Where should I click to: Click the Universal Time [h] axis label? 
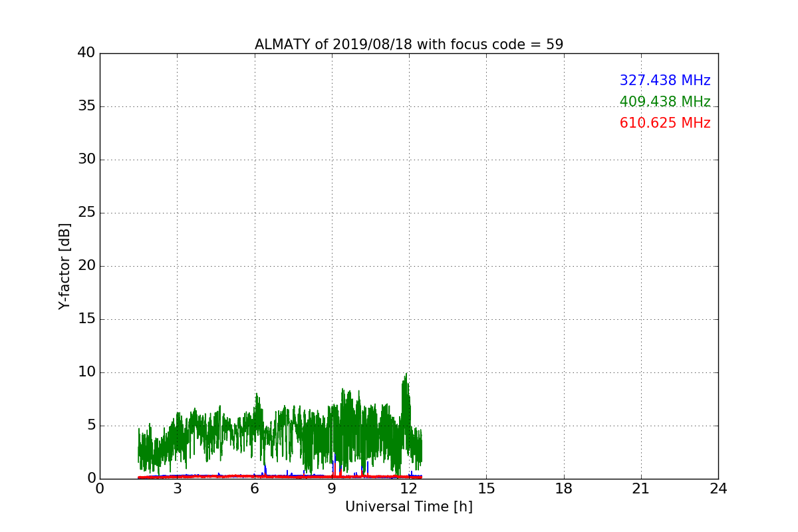click(x=409, y=507)
